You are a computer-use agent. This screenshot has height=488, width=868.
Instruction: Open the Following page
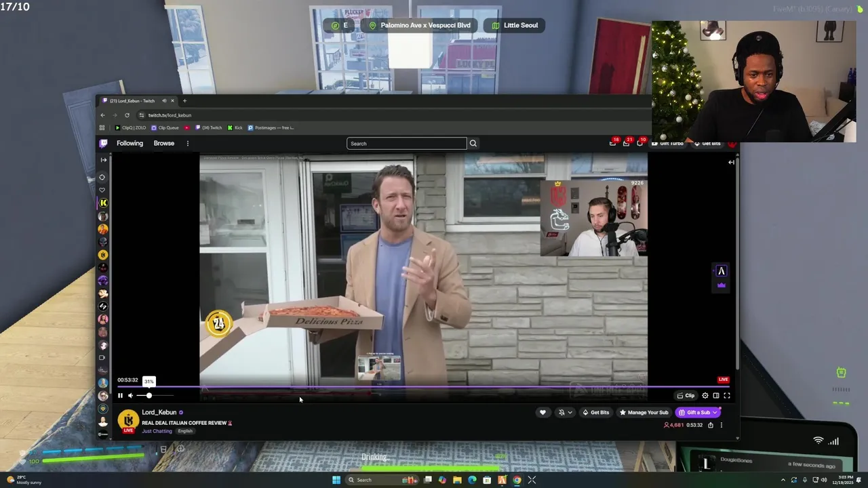[130, 143]
